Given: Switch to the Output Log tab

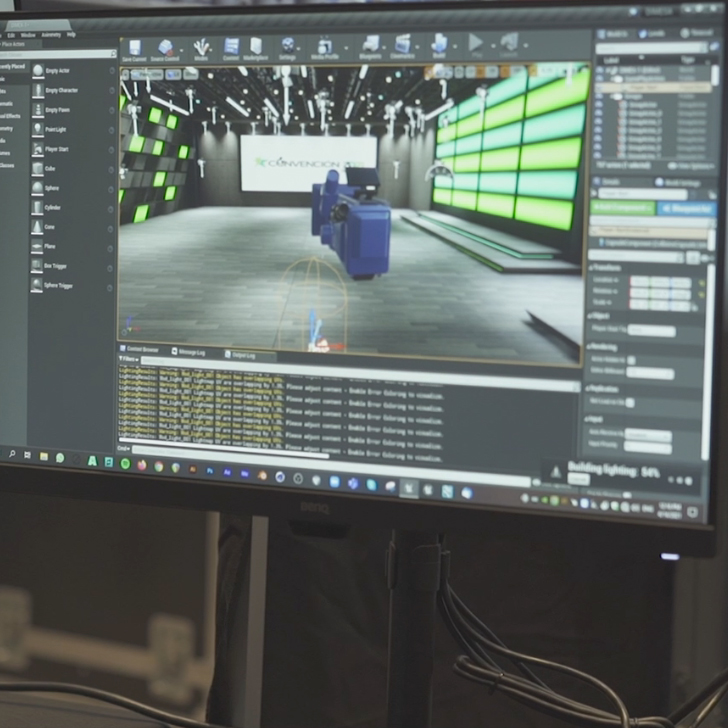Looking at the screenshot, I should (x=240, y=355).
